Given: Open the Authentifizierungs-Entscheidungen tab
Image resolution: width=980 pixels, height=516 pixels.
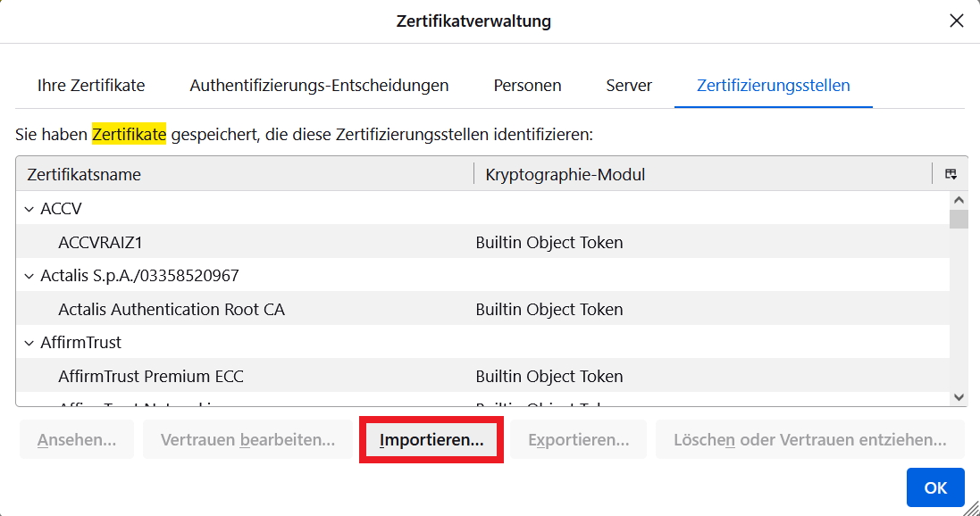Looking at the screenshot, I should [319, 86].
